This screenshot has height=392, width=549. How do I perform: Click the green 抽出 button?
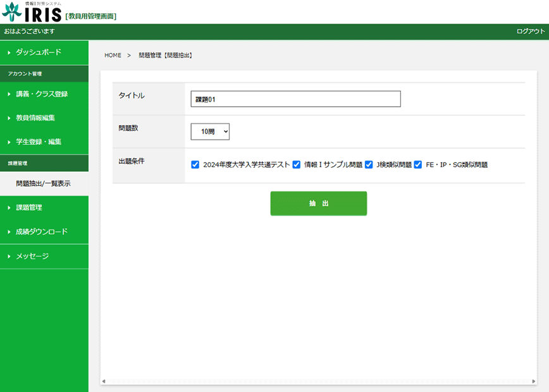point(319,204)
